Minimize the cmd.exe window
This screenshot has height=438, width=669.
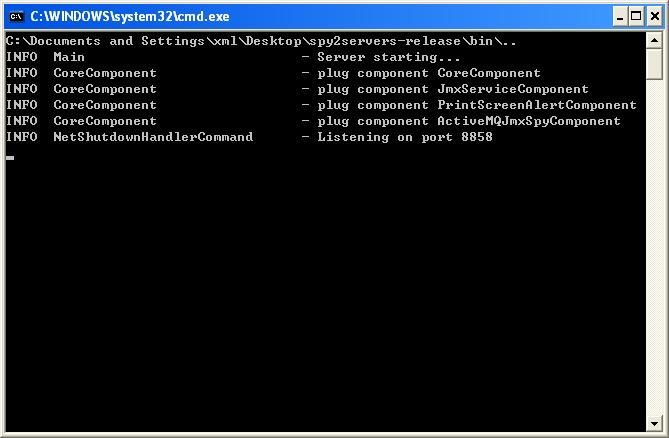620,17
